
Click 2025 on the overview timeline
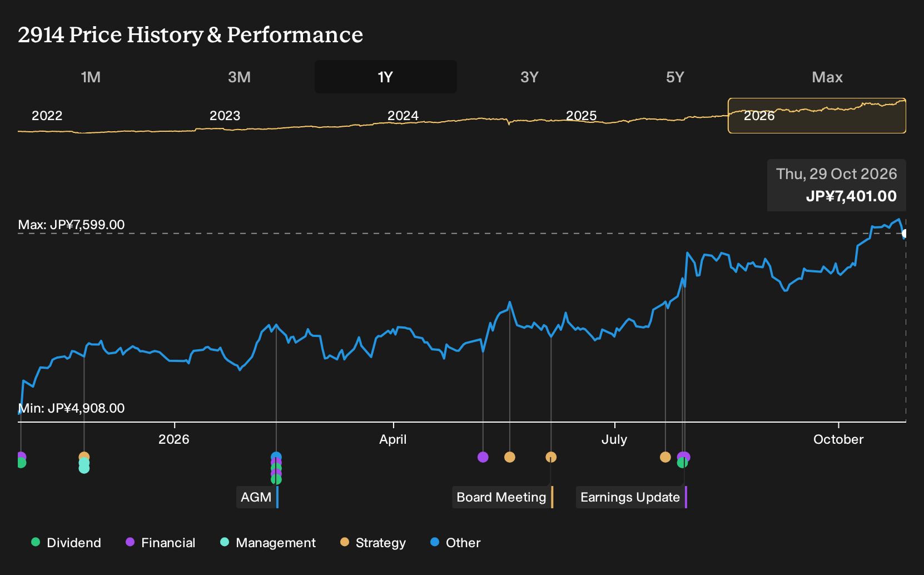(x=581, y=116)
